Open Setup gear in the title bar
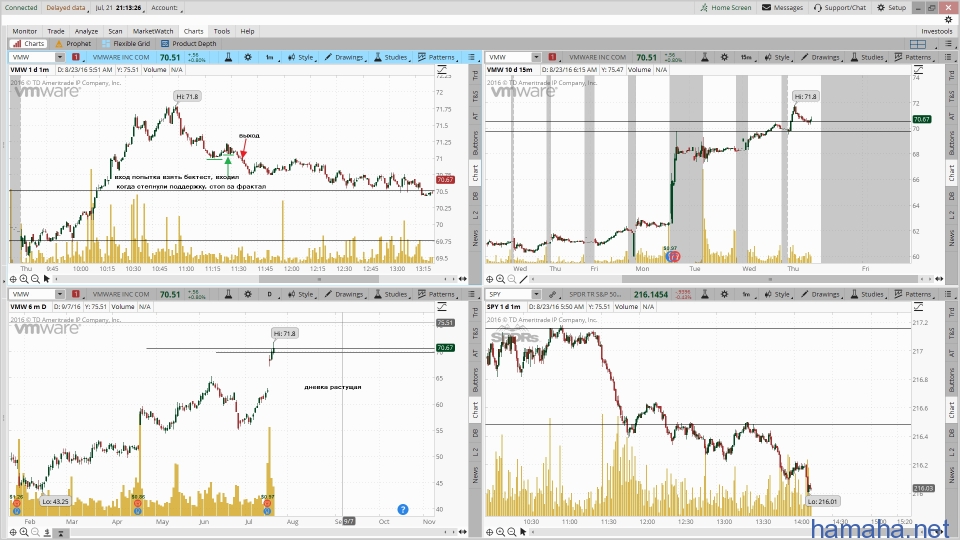This screenshot has width=960, height=540. (x=880, y=7)
